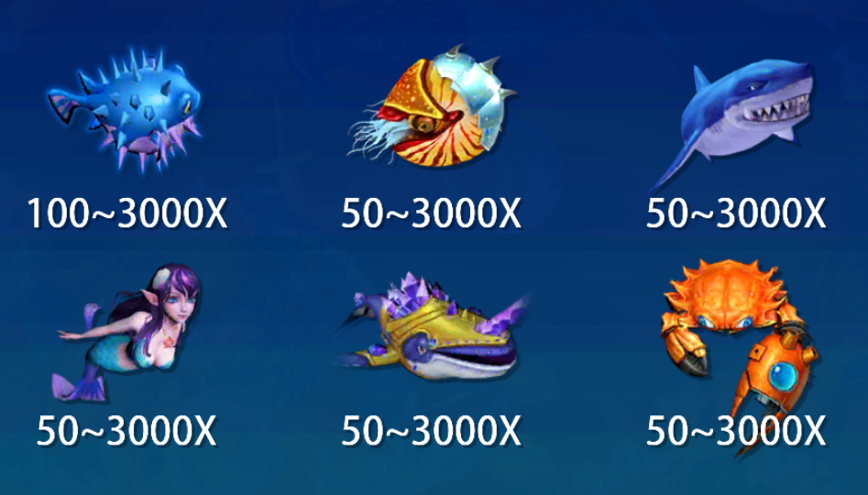868x495 pixels.
Task: Click the 50~3000X label under nautilus
Action: 431,214
